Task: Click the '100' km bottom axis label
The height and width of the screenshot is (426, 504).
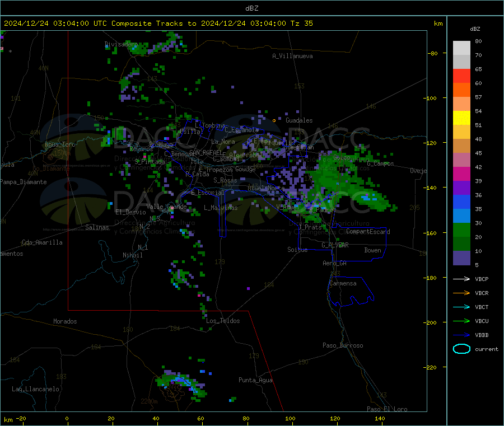Action: coord(290,418)
